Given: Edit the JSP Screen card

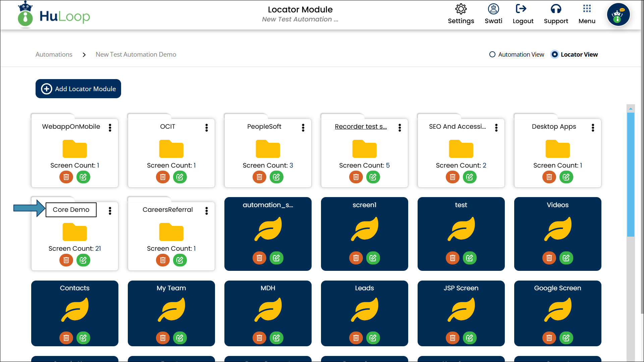Looking at the screenshot, I should (470, 338).
